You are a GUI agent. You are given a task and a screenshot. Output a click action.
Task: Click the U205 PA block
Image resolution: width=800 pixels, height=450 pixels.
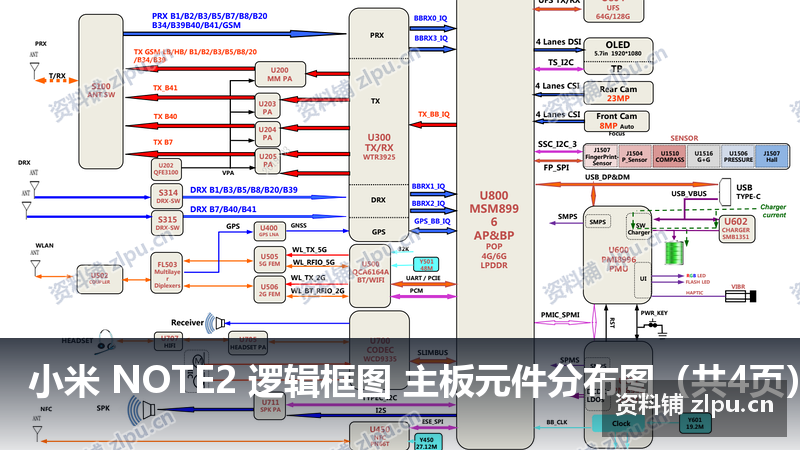(x=267, y=160)
